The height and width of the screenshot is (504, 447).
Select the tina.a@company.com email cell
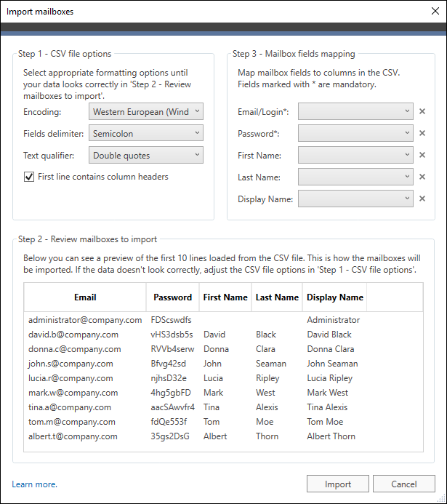click(x=70, y=407)
